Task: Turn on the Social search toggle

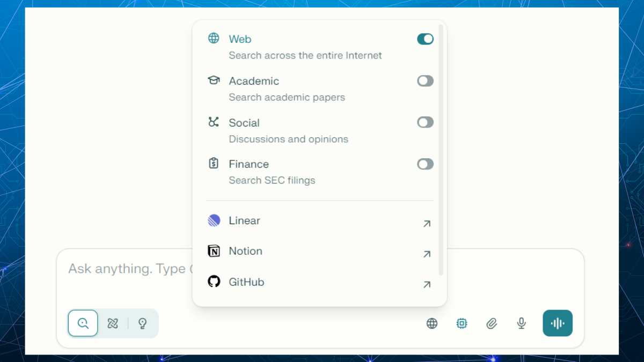Action: click(x=425, y=122)
